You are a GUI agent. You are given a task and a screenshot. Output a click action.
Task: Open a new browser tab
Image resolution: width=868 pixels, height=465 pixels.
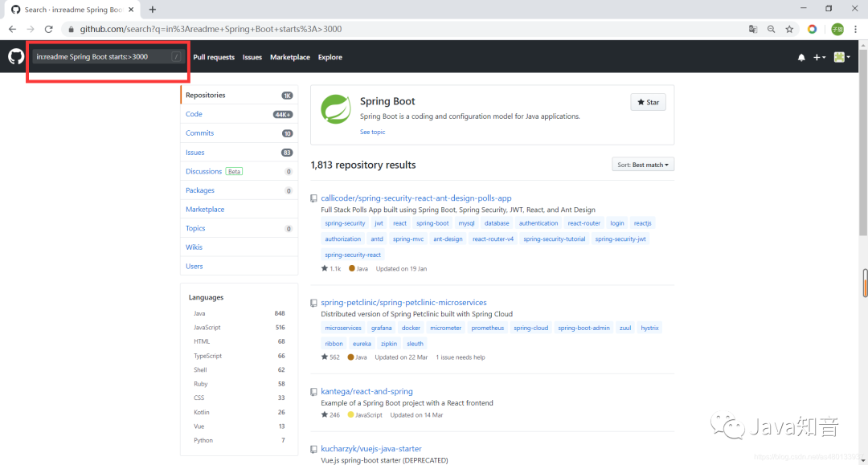pos(152,10)
